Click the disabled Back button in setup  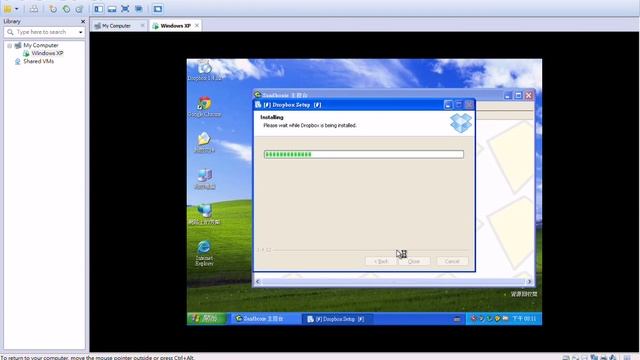point(380,261)
